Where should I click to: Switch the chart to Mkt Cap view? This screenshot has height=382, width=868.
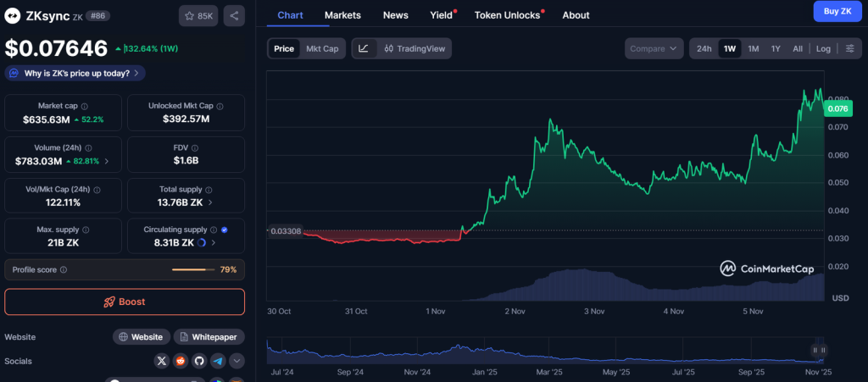point(322,48)
